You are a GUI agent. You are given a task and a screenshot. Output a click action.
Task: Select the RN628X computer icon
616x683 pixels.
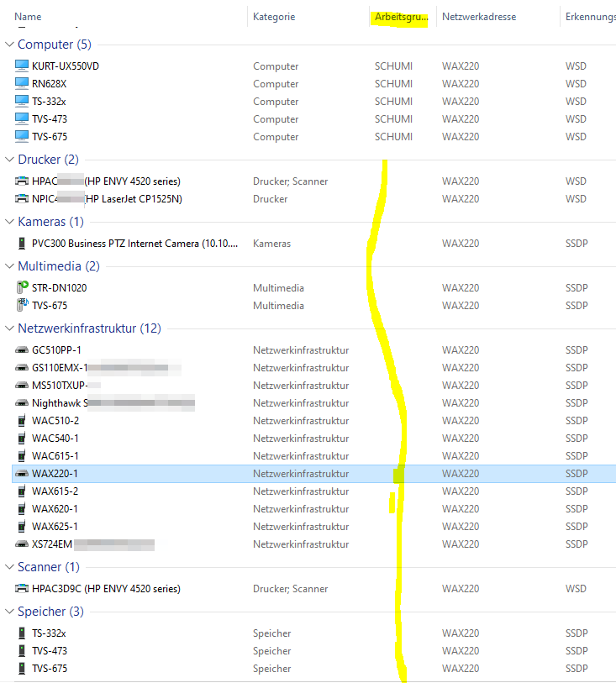point(22,84)
